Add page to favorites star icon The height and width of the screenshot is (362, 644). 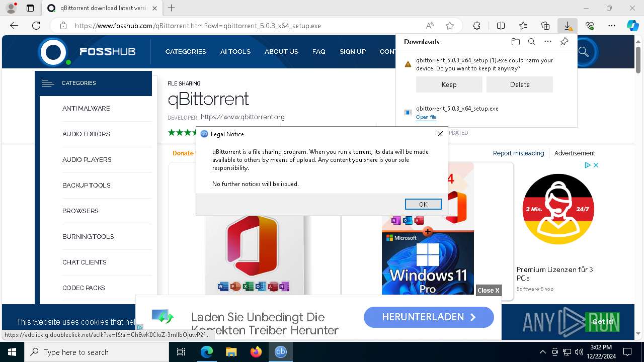(450, 26)
